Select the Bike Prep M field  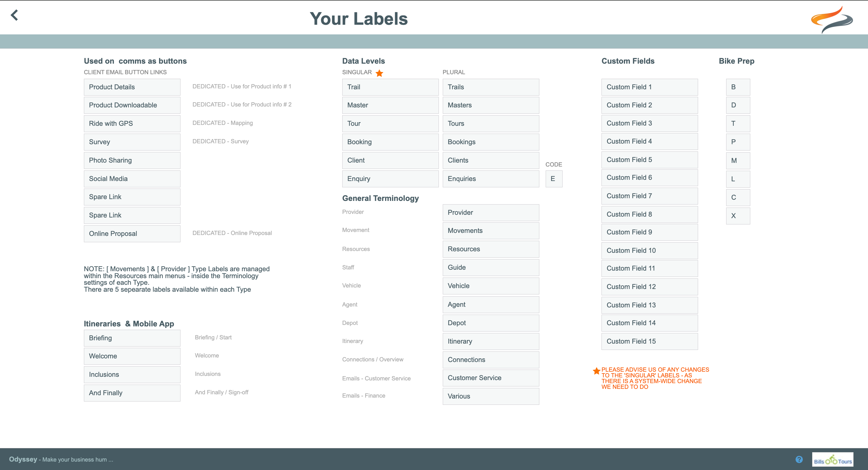[738, 161]
